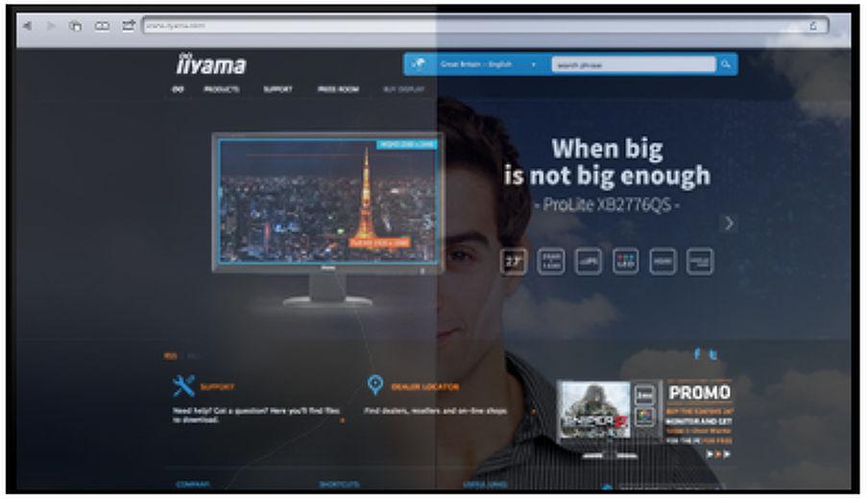This screenshot has width=868, height=499.
Task: Click the Dealer Locator link
Action: click(x=425, y=387)
